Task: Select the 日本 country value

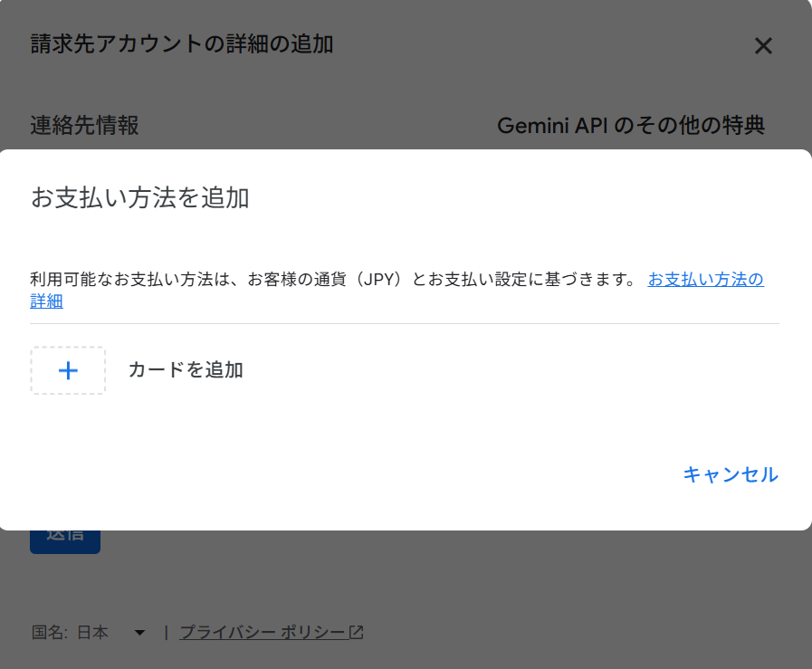Action: [92, 633]
